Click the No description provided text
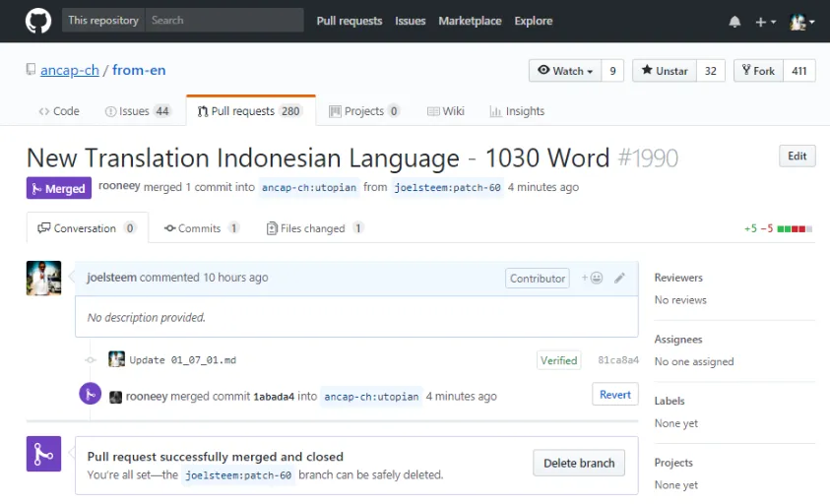Screen dimensions: 830x504 point(146,318)
